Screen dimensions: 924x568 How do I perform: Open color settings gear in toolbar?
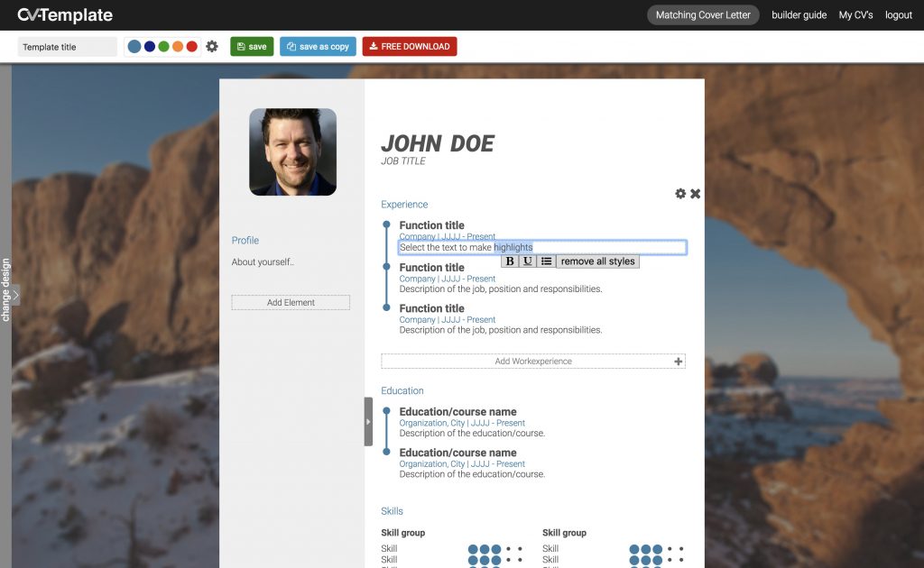coord(212,47)
